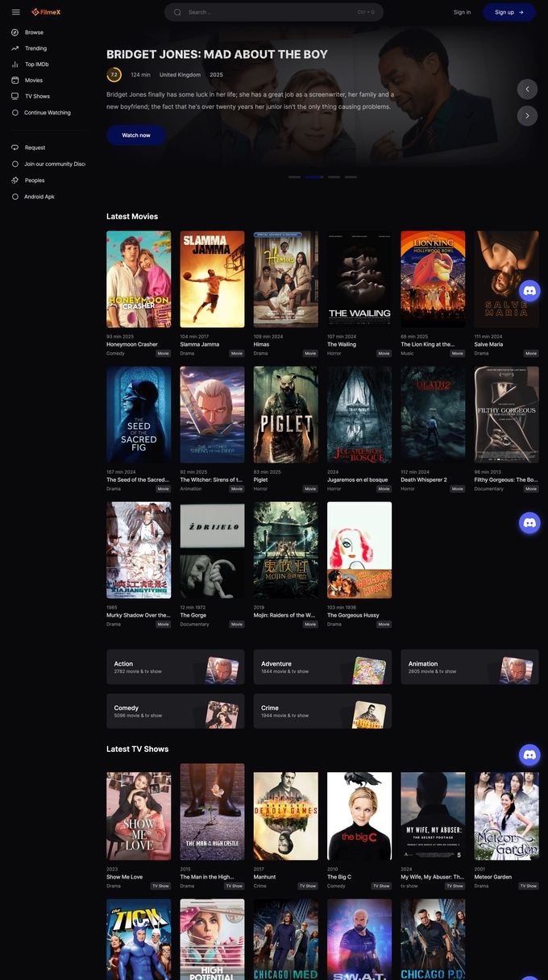Go to previous hero slide arrow

click(527, 89)
